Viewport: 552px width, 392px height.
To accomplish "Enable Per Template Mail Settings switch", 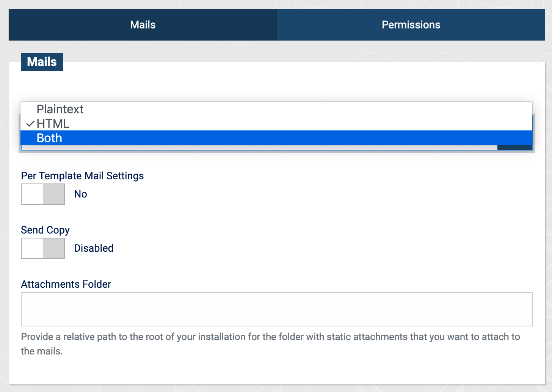I will point(42,194).
